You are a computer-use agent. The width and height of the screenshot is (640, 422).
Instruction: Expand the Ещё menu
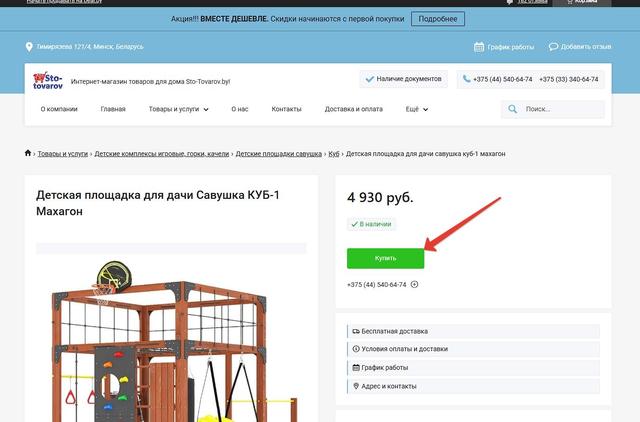click(x=417, y=109)
